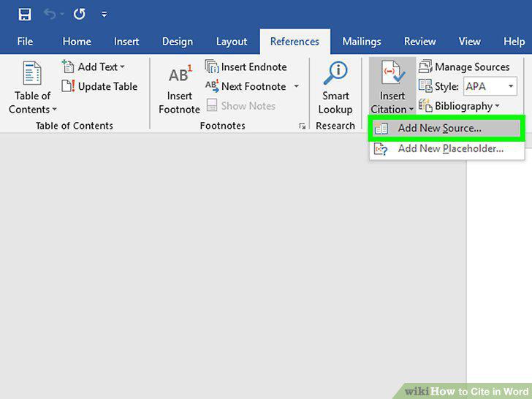The image size is (532, 399).
Task: Switch to the Home tab
Action: [x=77, y=42]
